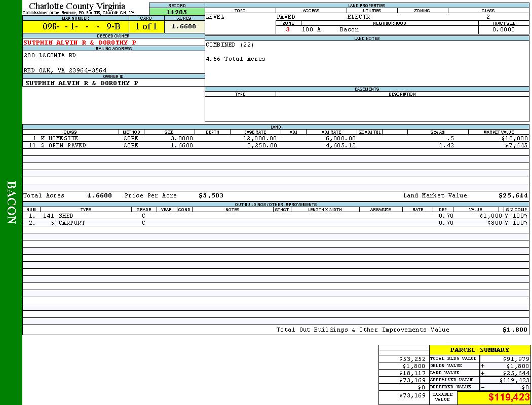Select the acres field showing 4.6600

(x=184, y=27)
